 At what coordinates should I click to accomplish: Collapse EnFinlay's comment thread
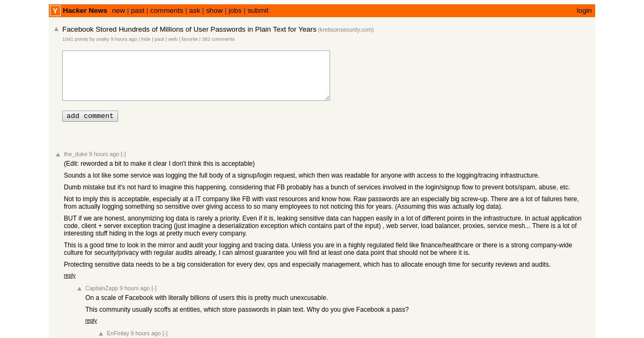click(165, 333)
